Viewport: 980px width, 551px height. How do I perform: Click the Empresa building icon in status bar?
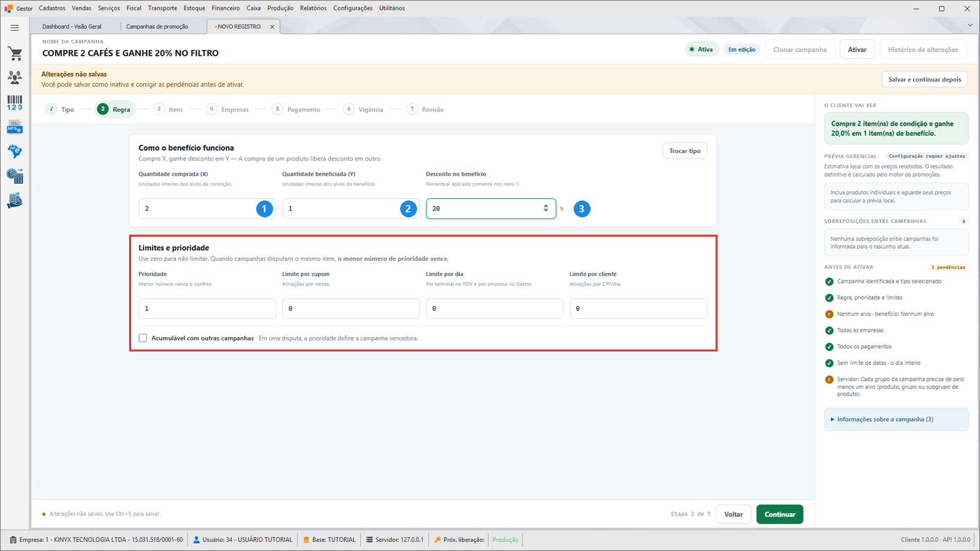point(13,540)
